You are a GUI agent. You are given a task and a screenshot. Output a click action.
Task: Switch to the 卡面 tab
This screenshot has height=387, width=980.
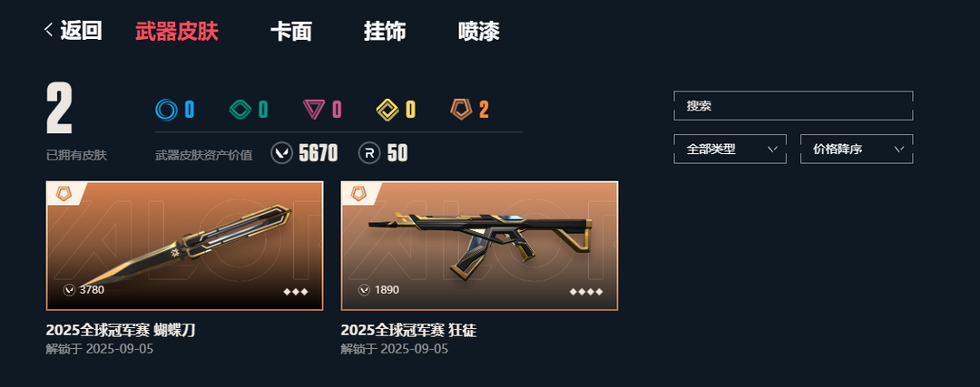tap(291, 31)
